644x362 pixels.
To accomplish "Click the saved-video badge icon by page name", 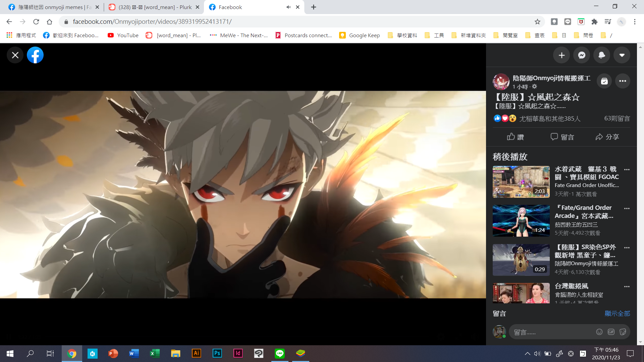I will click(x=604, y=81).
